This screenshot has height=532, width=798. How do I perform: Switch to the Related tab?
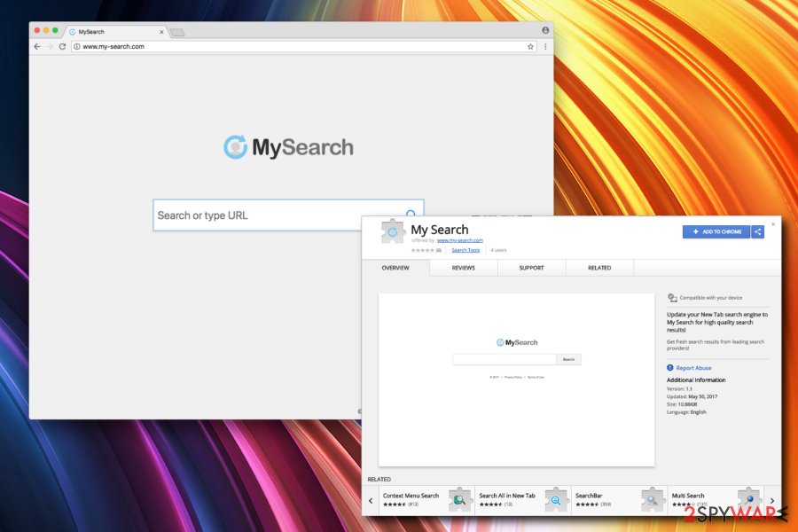coord(599,268)
